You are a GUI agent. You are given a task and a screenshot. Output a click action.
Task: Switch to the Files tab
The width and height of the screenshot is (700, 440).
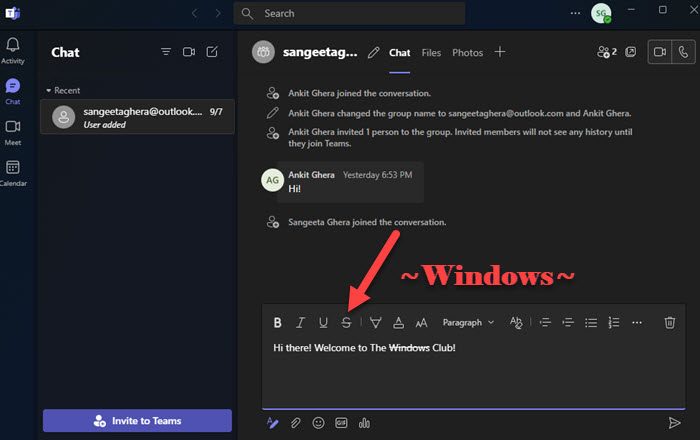point(431,53)
